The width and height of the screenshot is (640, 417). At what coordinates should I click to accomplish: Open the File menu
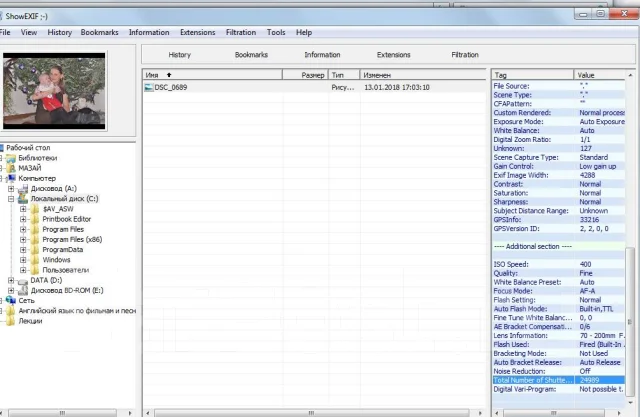point(4,32)
